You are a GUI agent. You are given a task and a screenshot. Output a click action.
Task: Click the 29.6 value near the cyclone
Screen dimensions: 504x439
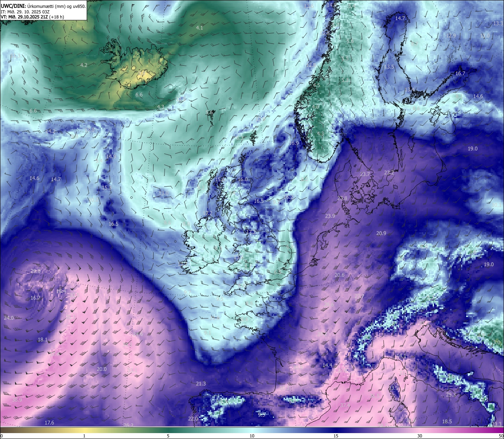pos(35,271)
